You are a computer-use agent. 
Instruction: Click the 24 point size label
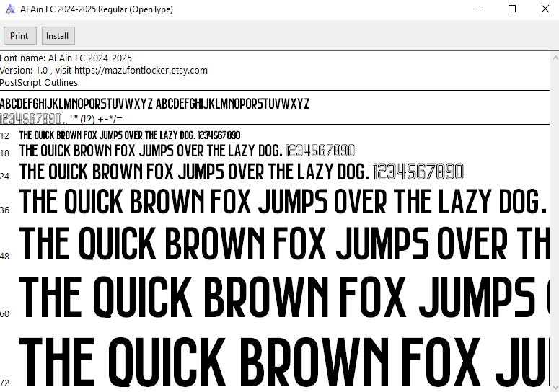5,175
